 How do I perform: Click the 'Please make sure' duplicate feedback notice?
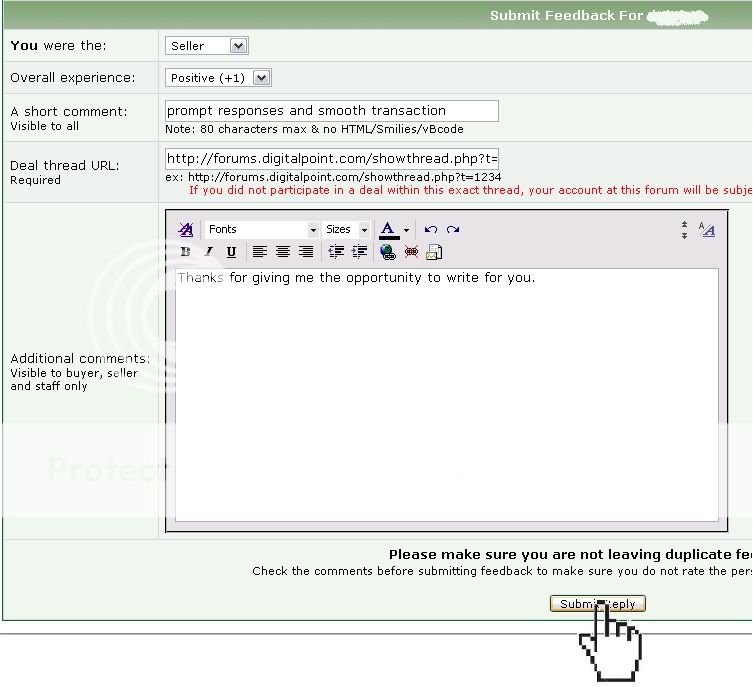pyautogui.click(x=571, y=554)
